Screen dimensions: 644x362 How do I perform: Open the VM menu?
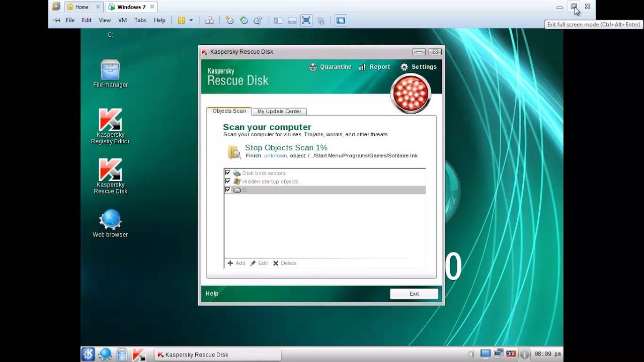pos(122,21)
